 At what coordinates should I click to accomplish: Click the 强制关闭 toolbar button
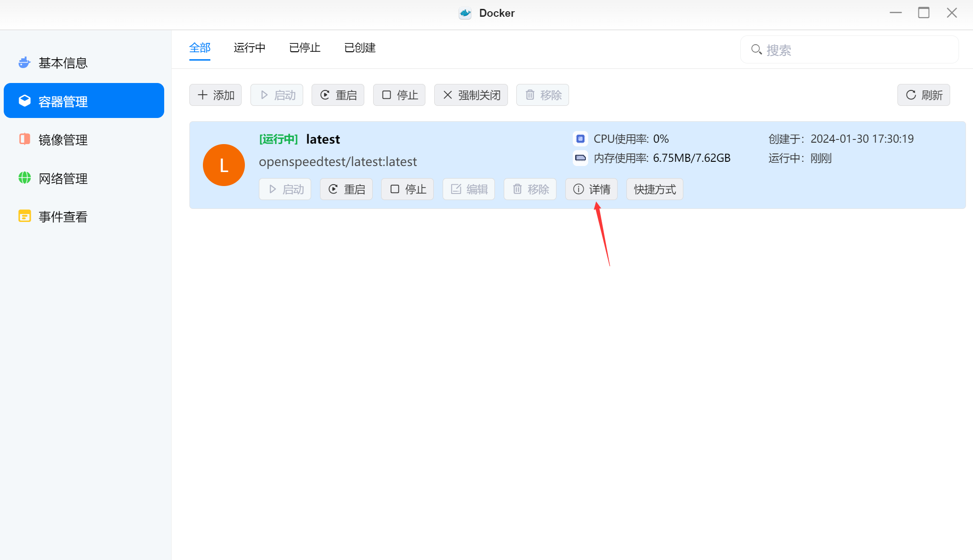[471, 95]
